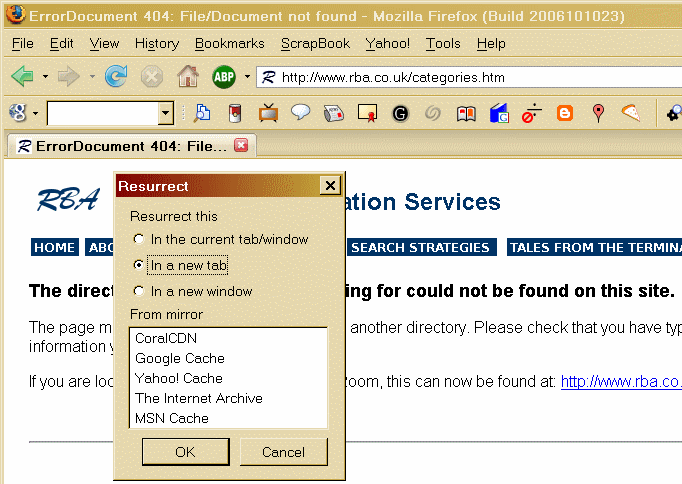The image size is (682, 484).
Task: Go to the Home page icon
Action: point(188,77)
